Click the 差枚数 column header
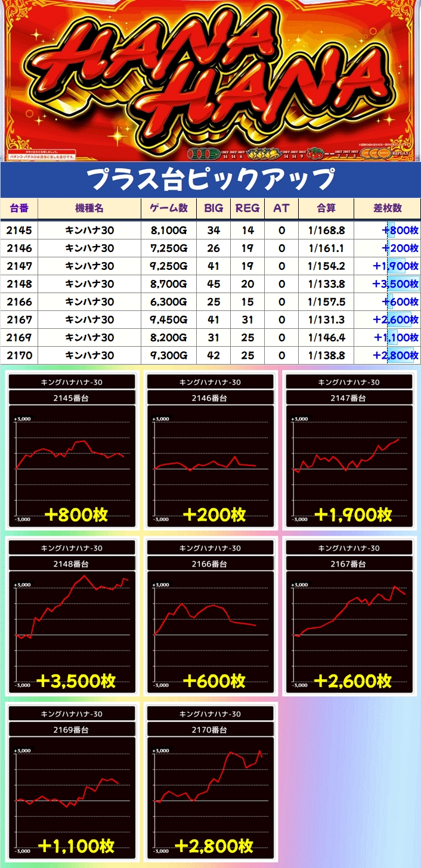 tap(387, 208)
